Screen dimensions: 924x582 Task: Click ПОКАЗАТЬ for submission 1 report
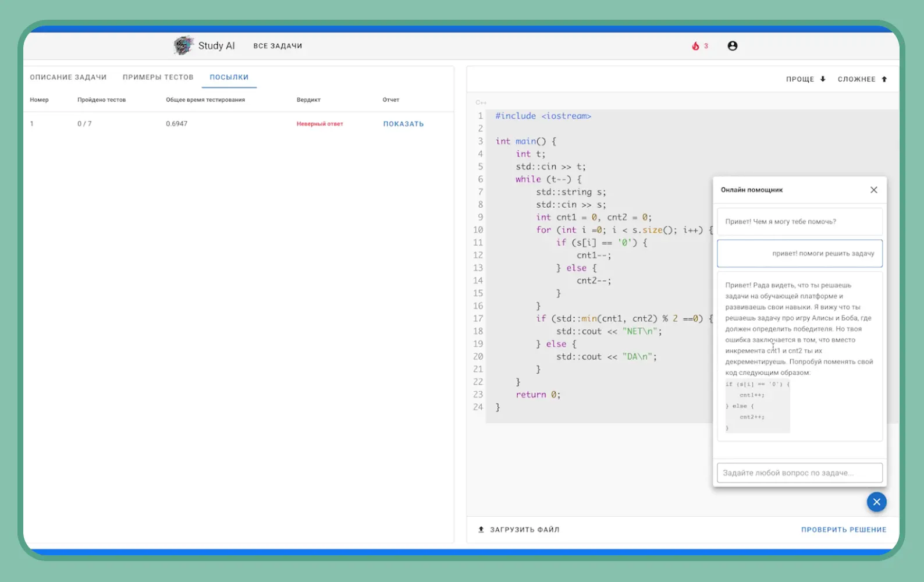coord(403,124)
